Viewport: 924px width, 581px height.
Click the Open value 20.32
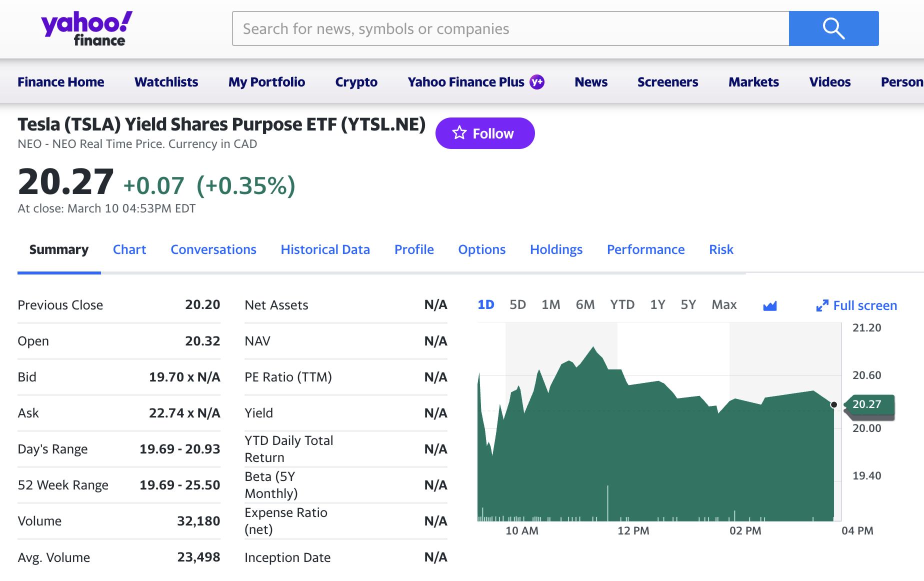(x=202, y=341)
